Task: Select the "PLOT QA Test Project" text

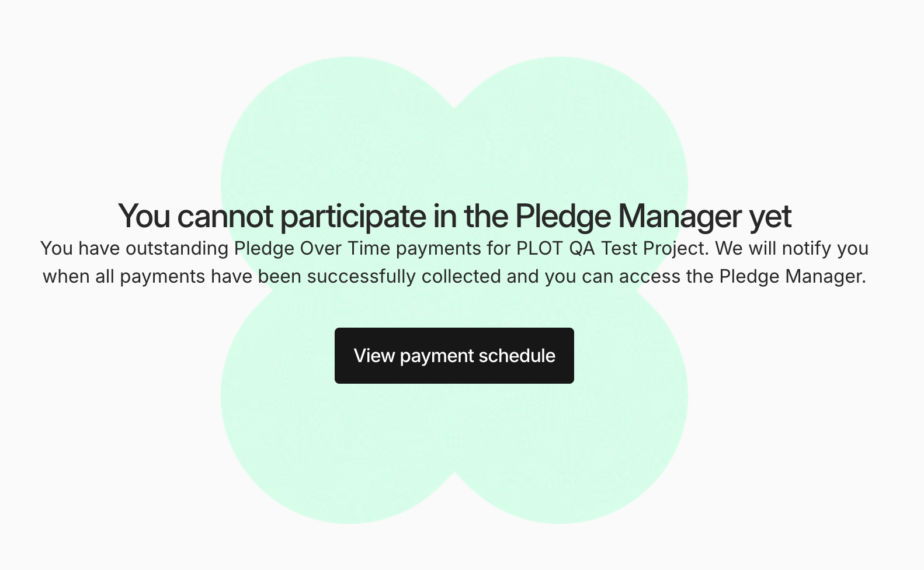Action: pos(612,248)
